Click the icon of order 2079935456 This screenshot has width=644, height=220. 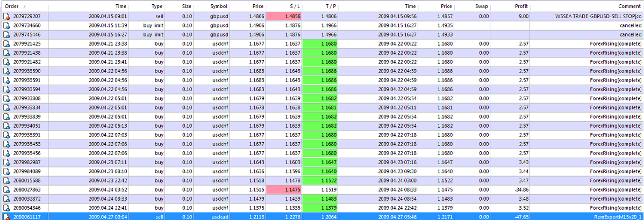point(6,153)
